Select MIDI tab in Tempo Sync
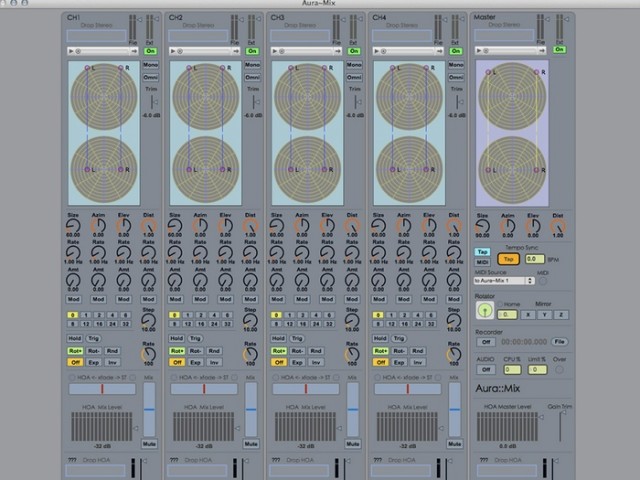Image resolution: width=640 pixels, height=480 pixels. (x=481, y=261)
